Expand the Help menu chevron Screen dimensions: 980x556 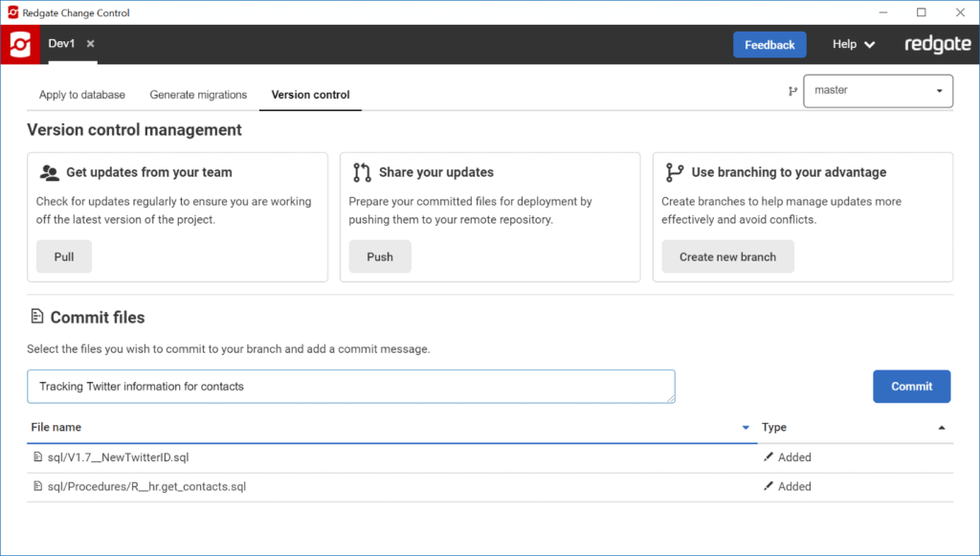pyautogui.click(x=872, y=44)
